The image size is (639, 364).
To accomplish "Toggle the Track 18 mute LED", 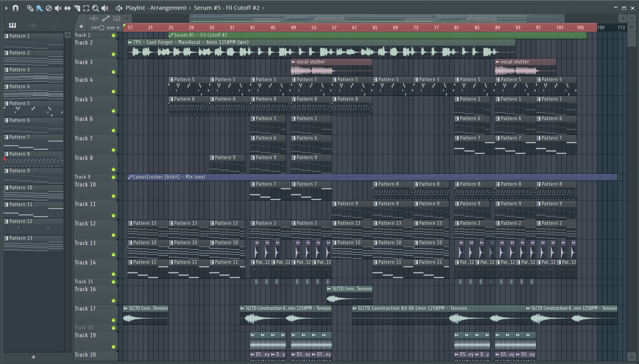I will [113, 328].
